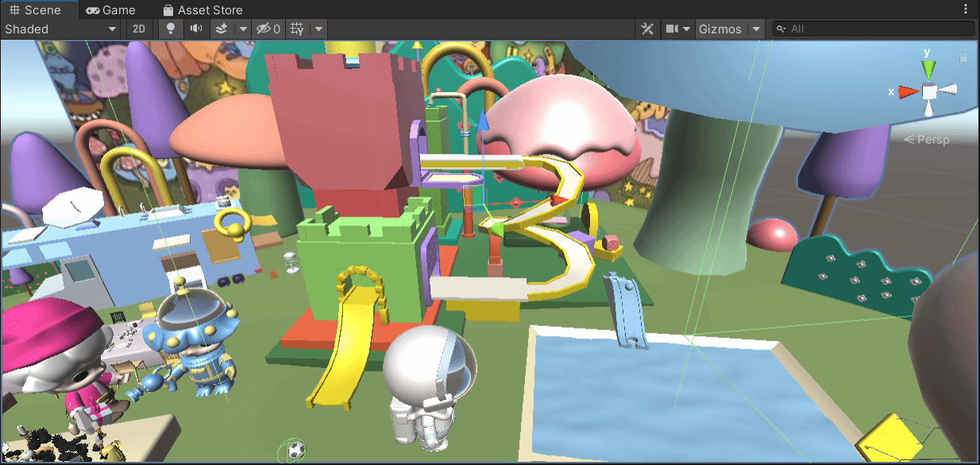The image size is (980, 465).
Task: Click the Gizmos button
Action: coord(720,29)
